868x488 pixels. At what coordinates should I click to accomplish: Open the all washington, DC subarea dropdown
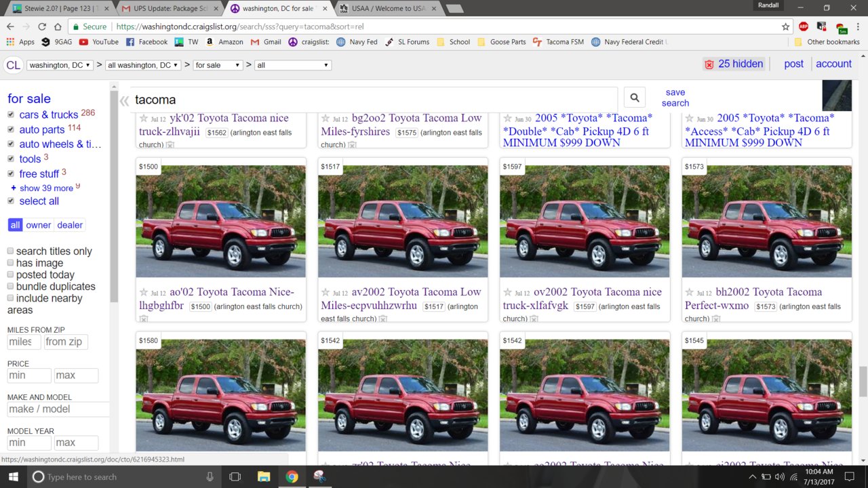[143, 65]
